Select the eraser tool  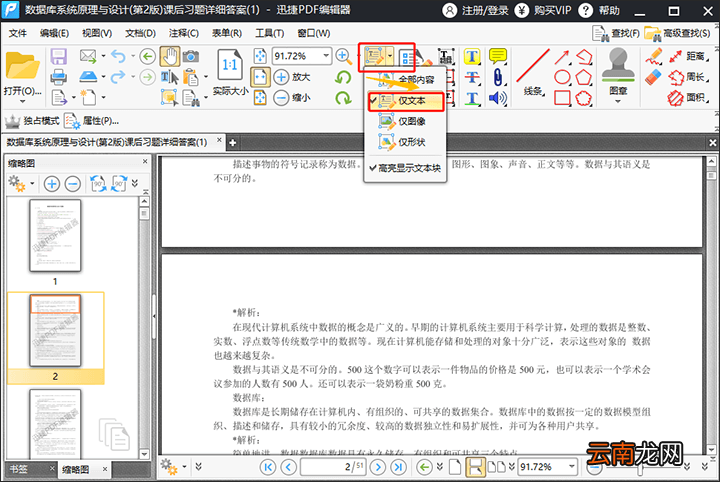tap(653, 77)
